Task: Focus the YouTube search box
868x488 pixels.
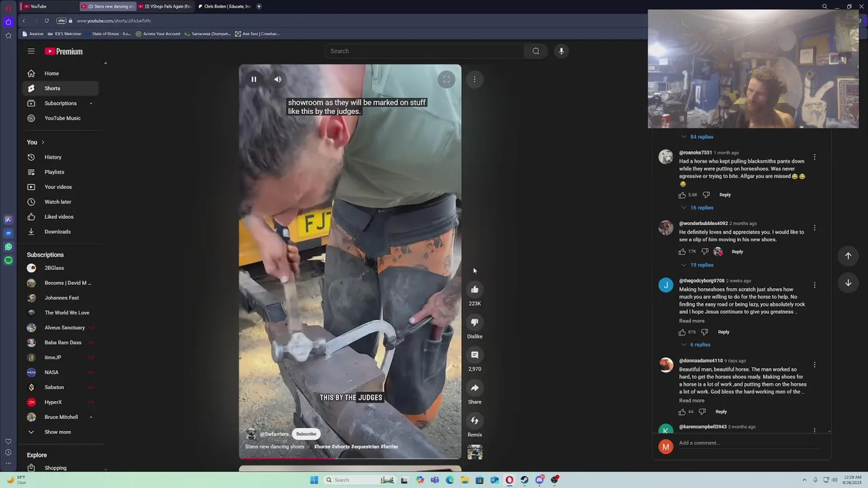Action: (424, 51)
